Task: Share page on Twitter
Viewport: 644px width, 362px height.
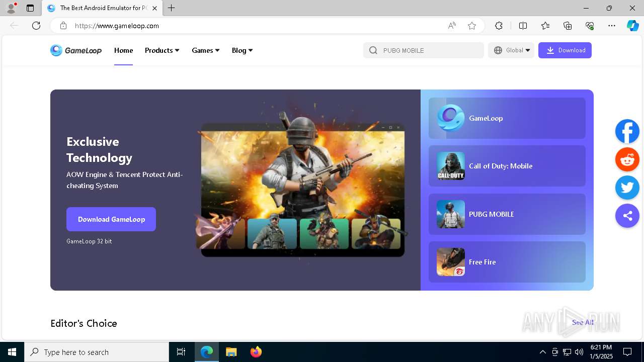Action: coord(627,188)
